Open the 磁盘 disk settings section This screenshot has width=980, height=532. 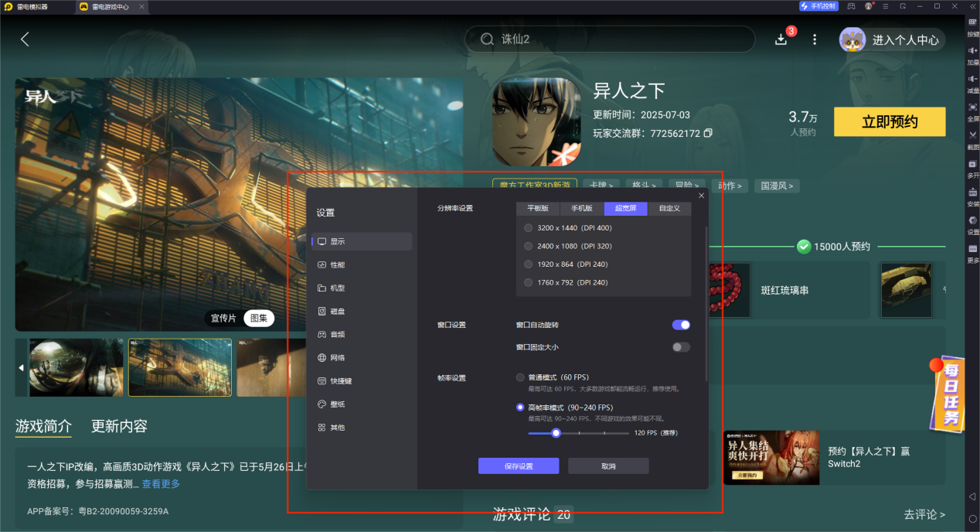[362, 311]
